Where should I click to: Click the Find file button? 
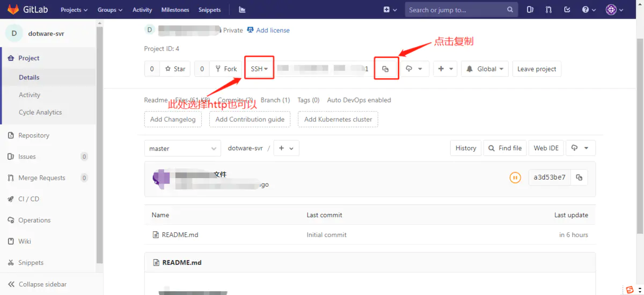(504, 148)
